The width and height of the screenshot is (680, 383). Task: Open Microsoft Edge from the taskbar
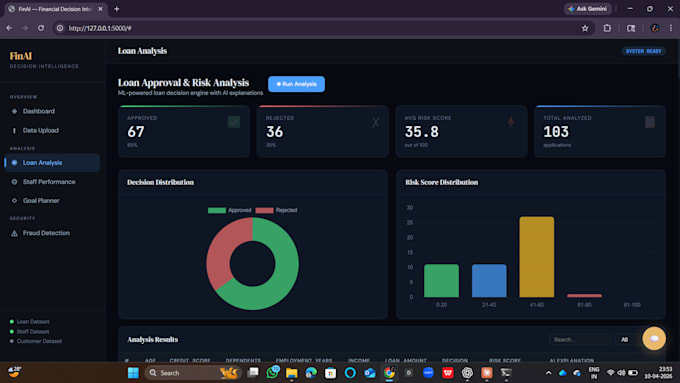pyautogui.click(x=311, y=373)
